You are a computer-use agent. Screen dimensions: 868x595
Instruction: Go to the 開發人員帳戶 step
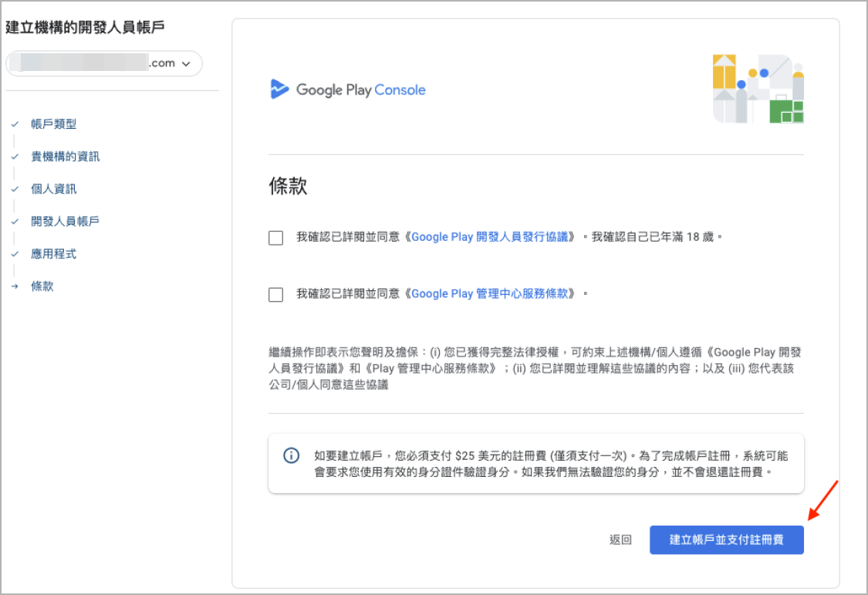66,221
